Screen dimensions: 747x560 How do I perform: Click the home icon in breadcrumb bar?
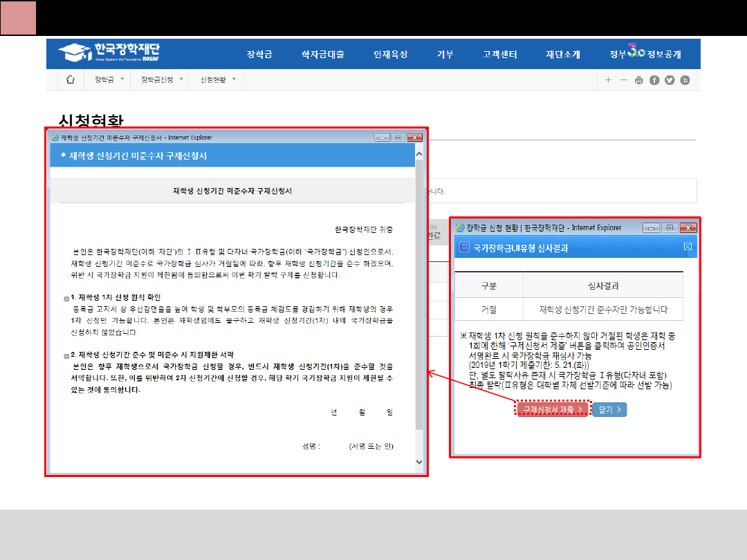(70, 80)
